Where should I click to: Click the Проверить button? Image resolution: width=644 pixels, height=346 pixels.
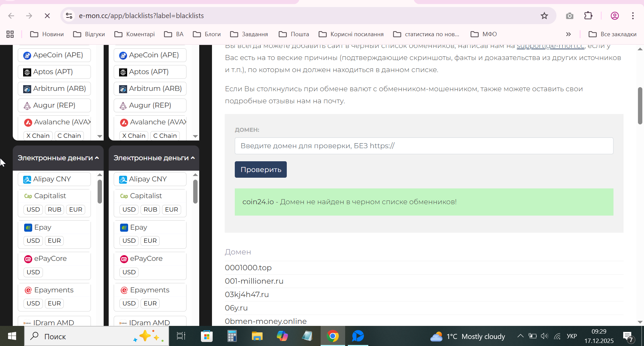[x=261, y=169]
